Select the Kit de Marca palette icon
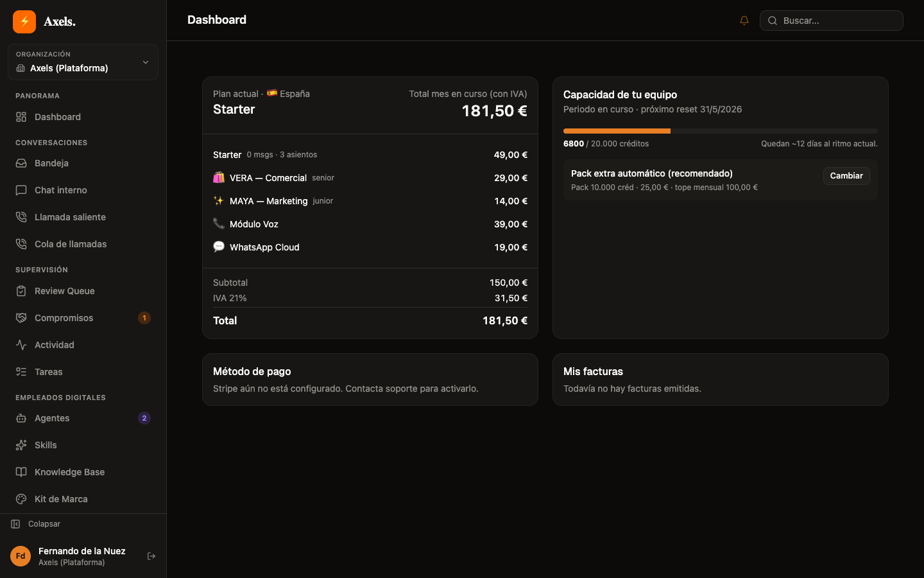924x578 pixels. pos(21,499)
